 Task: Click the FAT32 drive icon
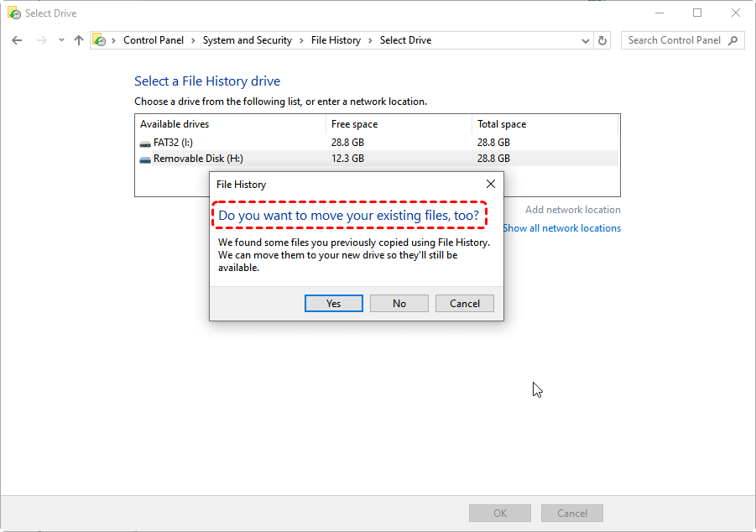point(144,143)
